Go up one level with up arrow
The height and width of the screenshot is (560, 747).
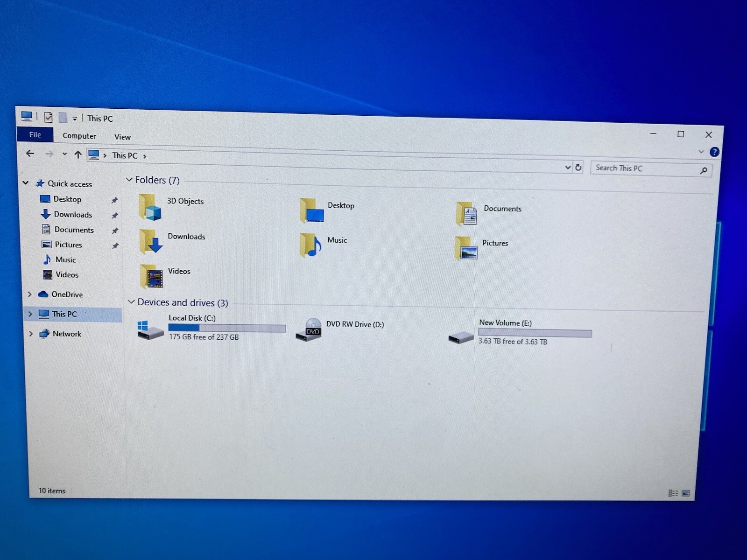(x=78, y=154)
